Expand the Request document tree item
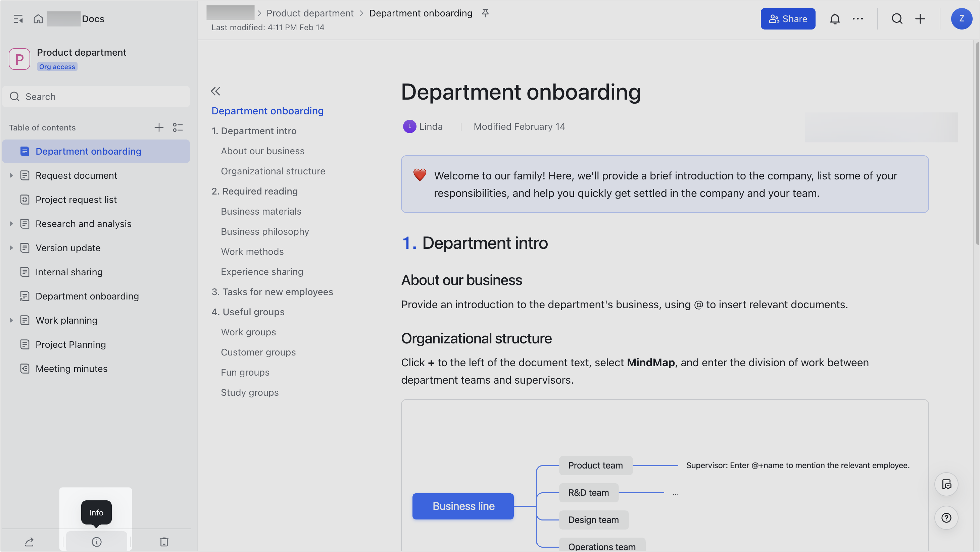 click(x=11, y=175)
